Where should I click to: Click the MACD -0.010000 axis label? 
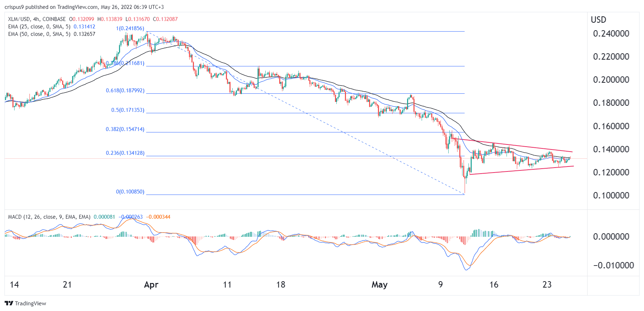[x=613, y=266]
